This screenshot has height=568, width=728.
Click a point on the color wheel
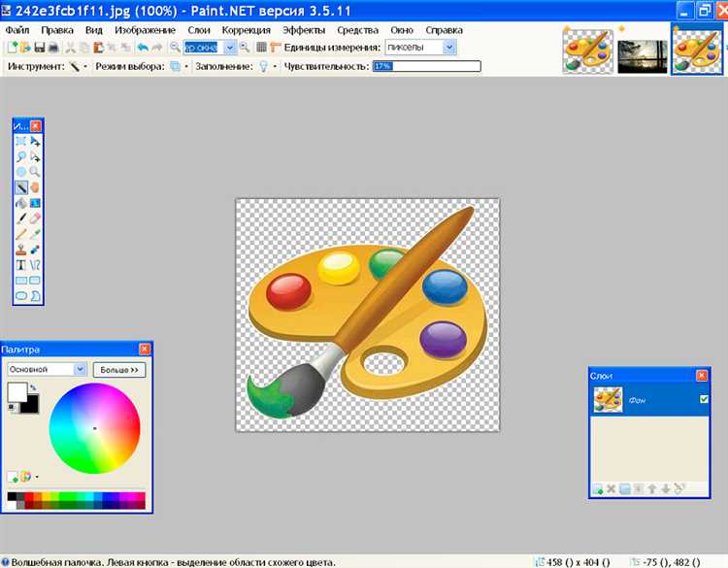(x=95, y=428)
